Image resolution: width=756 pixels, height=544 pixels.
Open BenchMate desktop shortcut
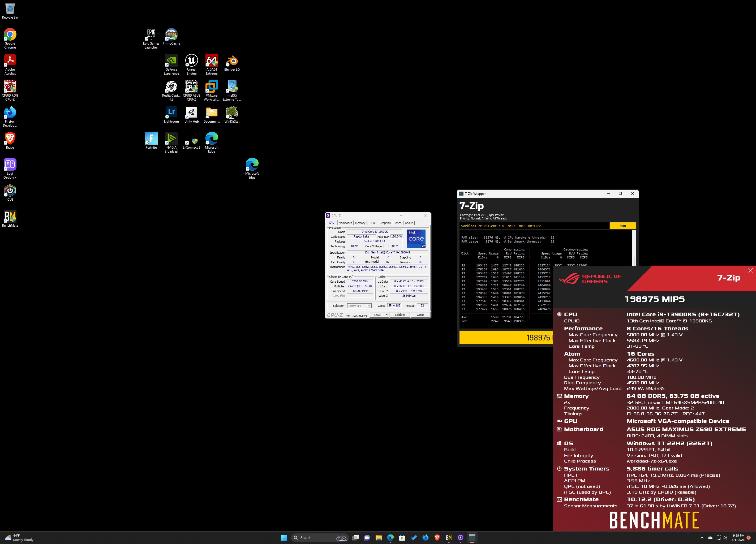point(10,219)
